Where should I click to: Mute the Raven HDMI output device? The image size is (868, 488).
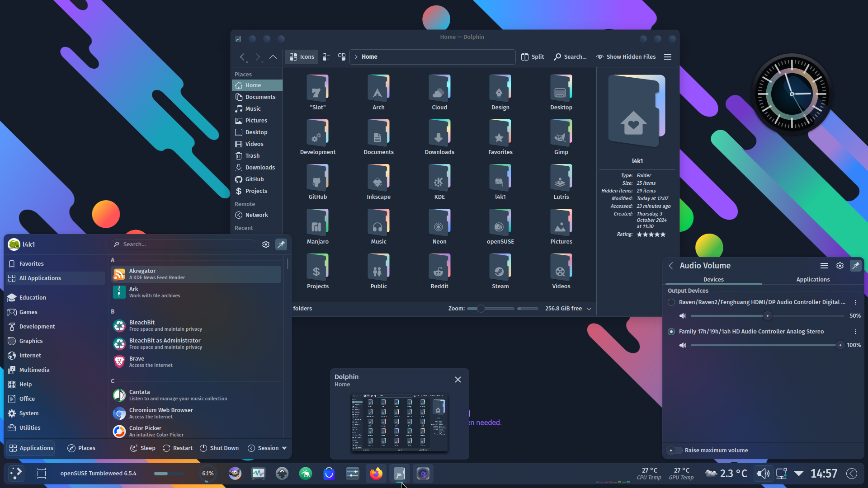(683, 316)
